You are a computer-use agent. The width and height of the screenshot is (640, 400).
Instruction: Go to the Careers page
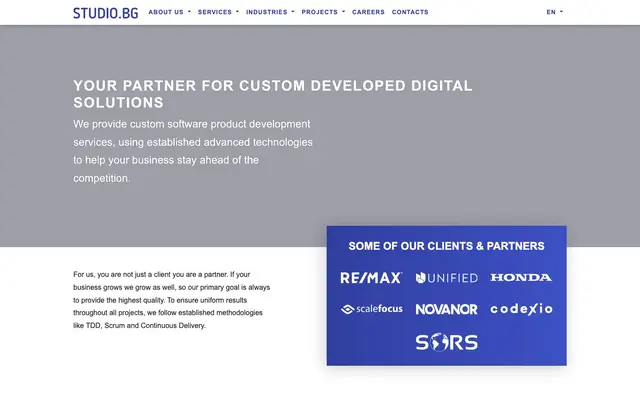[368, 12]
